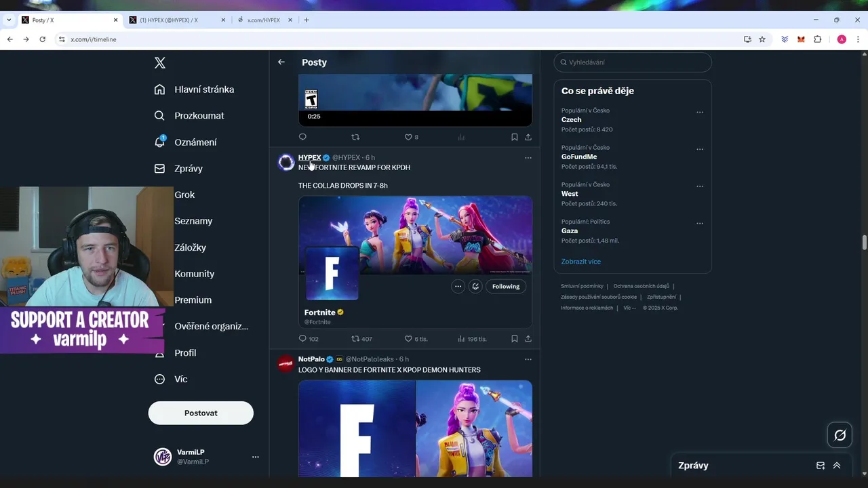The height and width of the screenshot is (488, 868).
Task: Open the HYPEX profile avatar
Action: 286,162
